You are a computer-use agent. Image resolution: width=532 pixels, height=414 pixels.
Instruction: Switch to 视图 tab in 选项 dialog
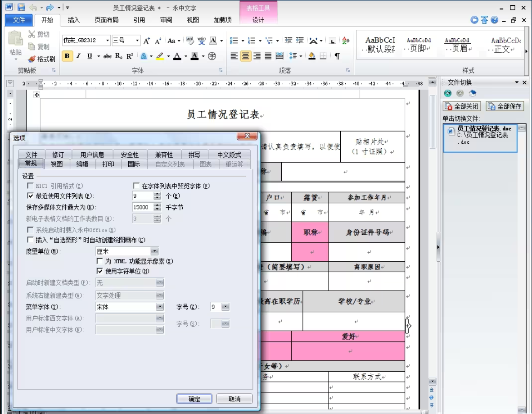pos(57,164)
